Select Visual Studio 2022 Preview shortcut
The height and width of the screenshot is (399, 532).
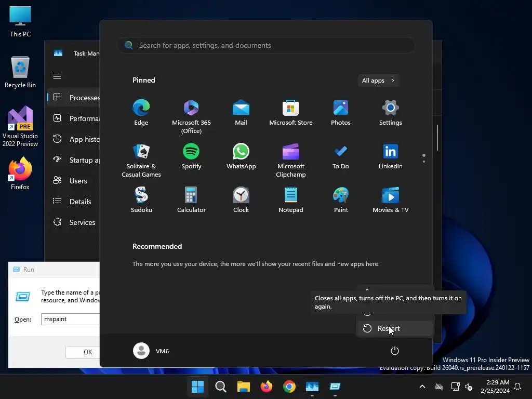pyautogui.click(x=20, y=126)
